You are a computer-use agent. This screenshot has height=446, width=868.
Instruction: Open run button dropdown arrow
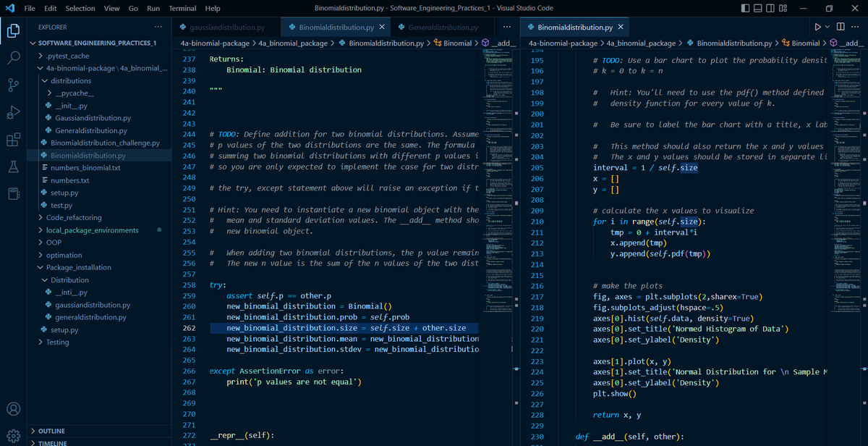pyautogui.click(x=827, y=28)
